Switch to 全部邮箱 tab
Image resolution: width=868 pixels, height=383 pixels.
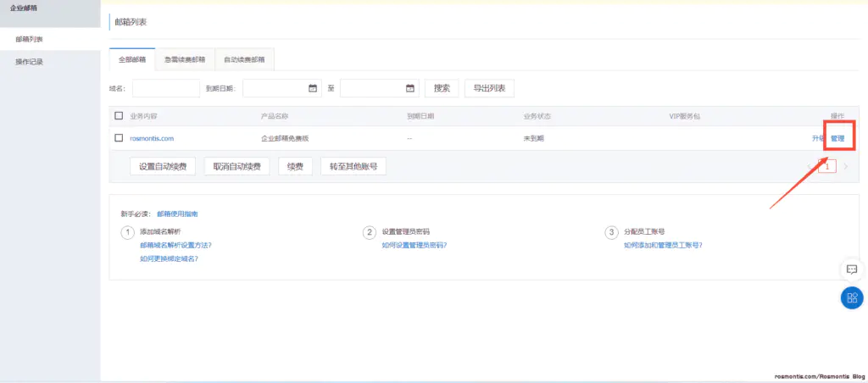pos(132,59)
